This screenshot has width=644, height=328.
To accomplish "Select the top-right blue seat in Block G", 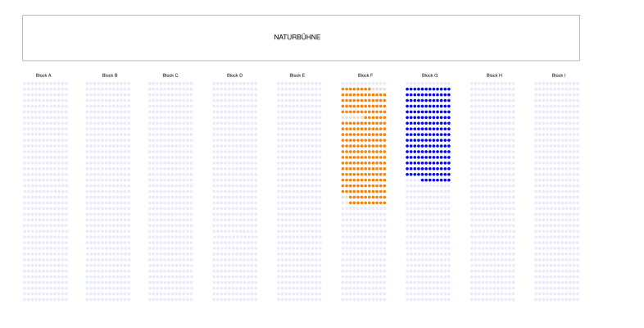I will [448, 89].
